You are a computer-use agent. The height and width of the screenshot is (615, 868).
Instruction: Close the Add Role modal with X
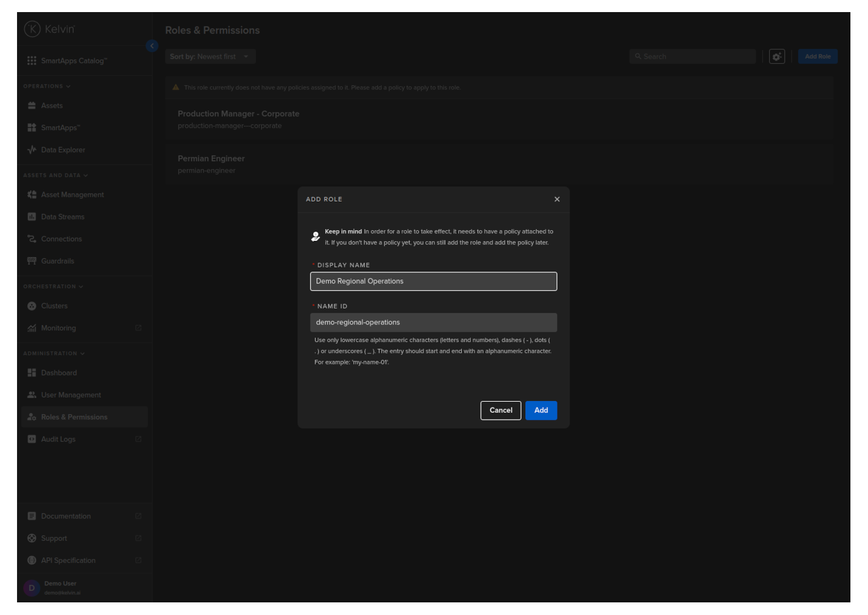(557, 199)
